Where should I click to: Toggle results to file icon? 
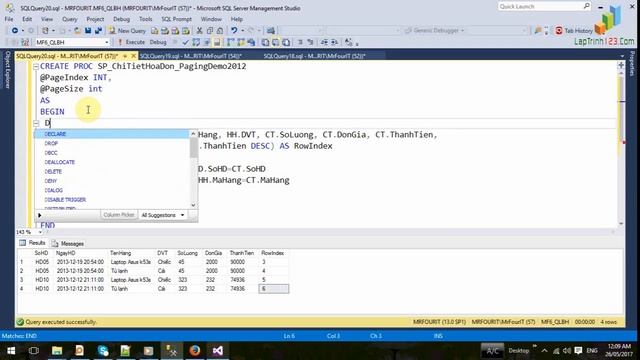(286, 42)
